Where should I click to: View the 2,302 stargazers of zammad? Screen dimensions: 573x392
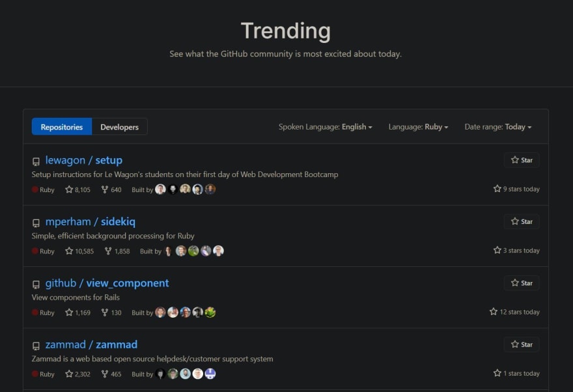(78, 374)
